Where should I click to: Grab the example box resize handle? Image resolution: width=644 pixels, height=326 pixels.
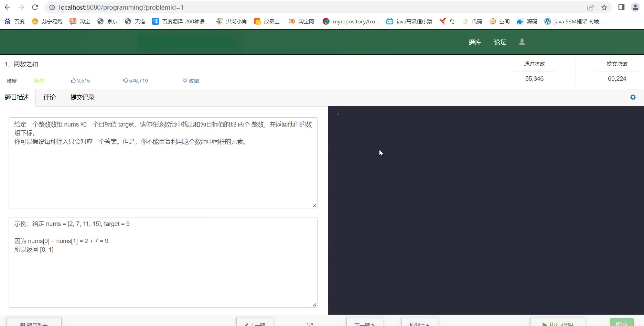tap(314, 305)
